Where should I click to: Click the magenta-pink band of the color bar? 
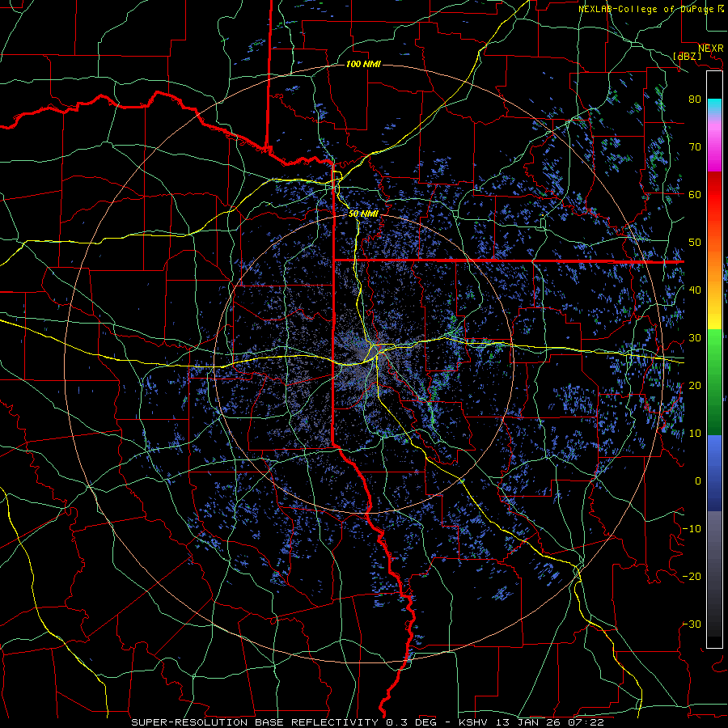714,146
